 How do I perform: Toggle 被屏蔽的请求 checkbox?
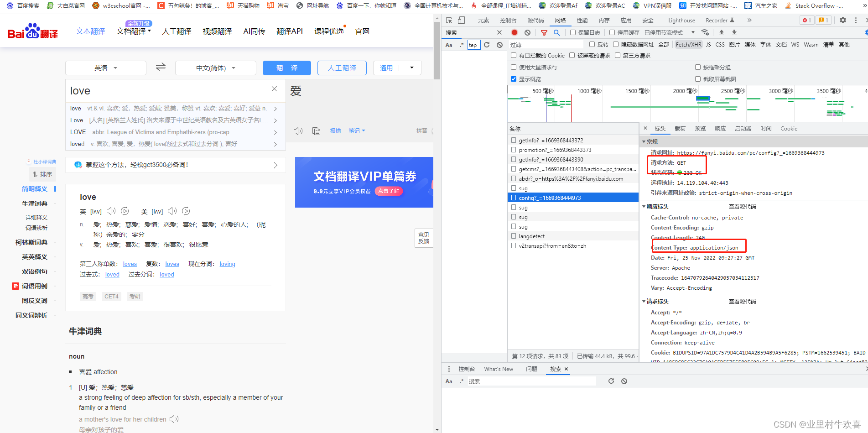coord(572,55)
